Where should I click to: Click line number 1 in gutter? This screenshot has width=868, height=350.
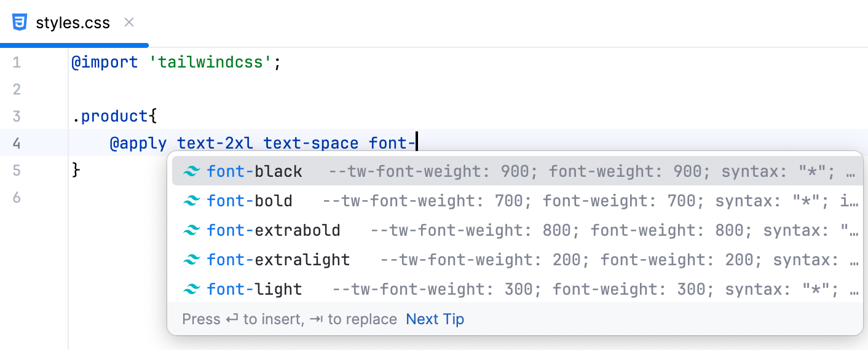pyautogui.click(x=16, y=63)
